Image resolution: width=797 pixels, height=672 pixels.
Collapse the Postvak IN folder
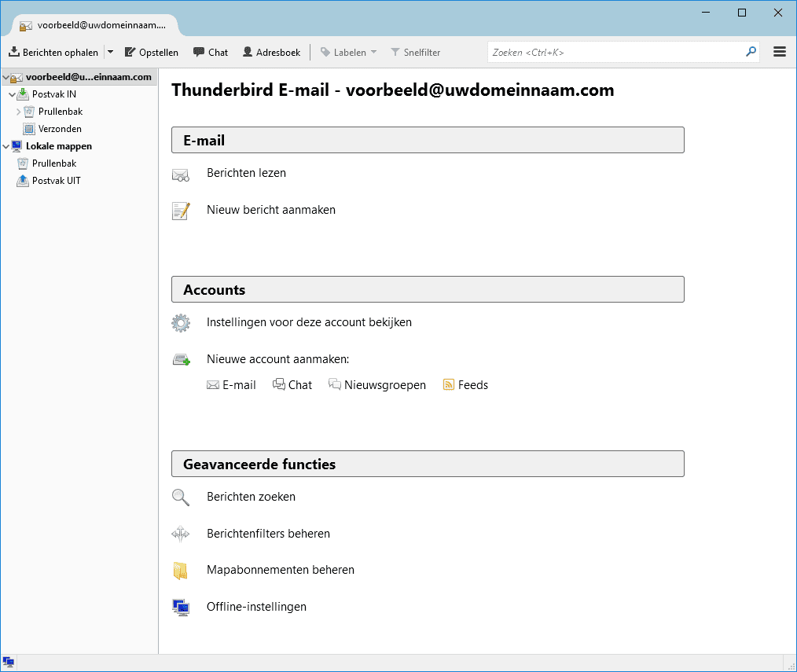coord(12,94)
